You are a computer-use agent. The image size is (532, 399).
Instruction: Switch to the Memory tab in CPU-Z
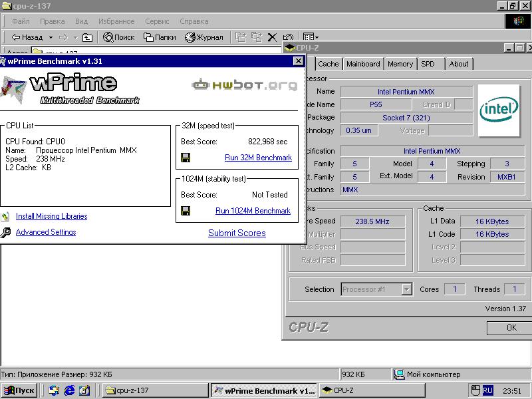(x=400, y=64)
